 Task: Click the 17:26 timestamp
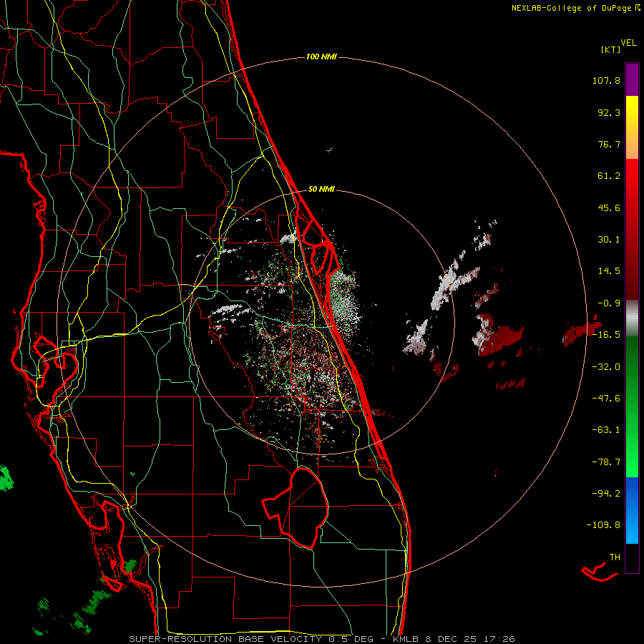coord(501,639)
